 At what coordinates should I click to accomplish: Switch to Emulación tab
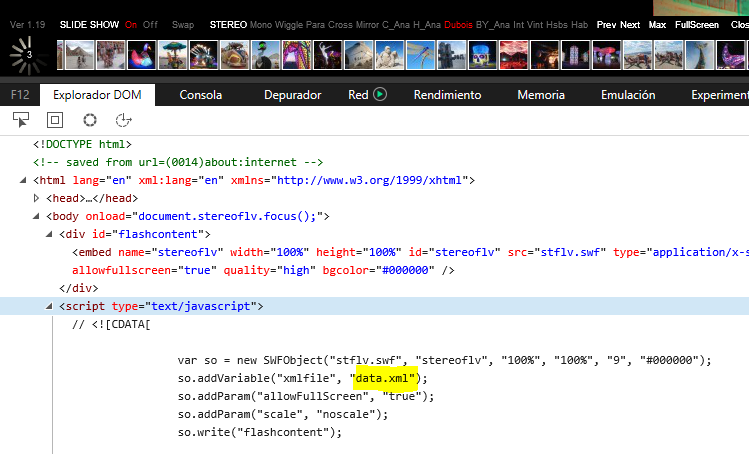[x=628, y=95]
